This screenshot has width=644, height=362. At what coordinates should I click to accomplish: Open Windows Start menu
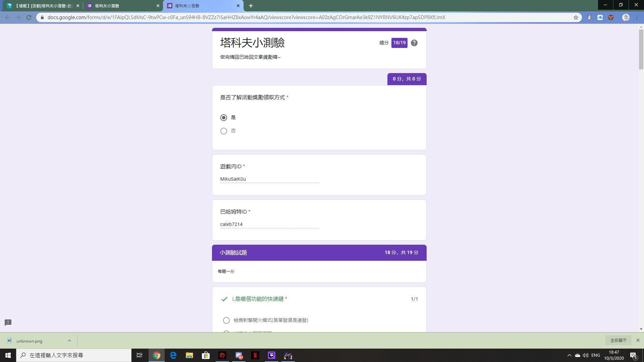coord(8,355)
